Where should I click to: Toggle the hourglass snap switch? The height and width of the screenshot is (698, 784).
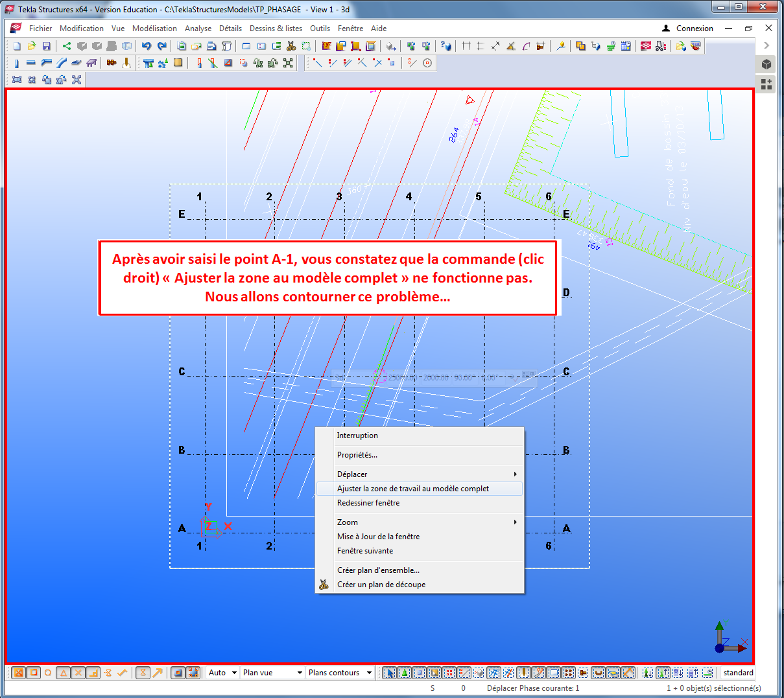click(x=143, y=673)
